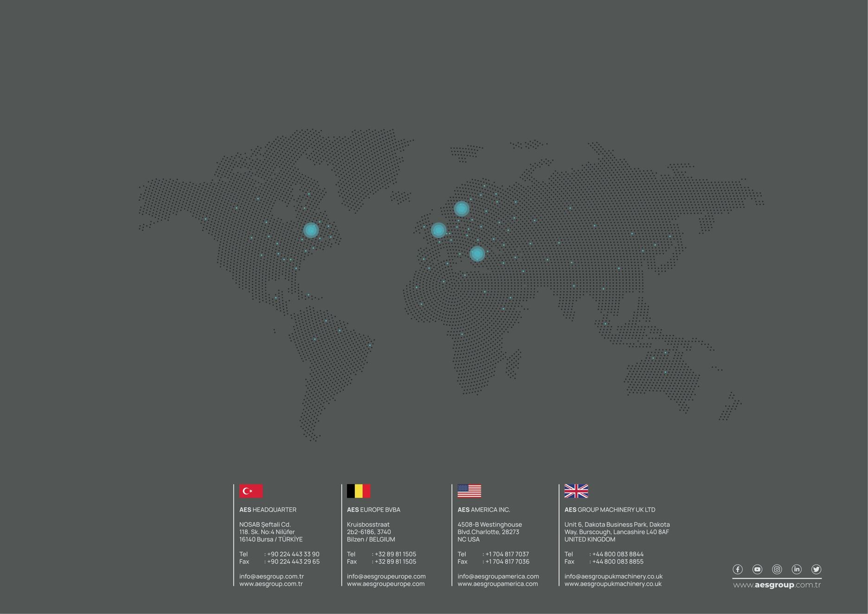The width and height of the screenshot is (868, 614).
Task: Select the northernmost large teal marker in Europe
Action: 461,209
